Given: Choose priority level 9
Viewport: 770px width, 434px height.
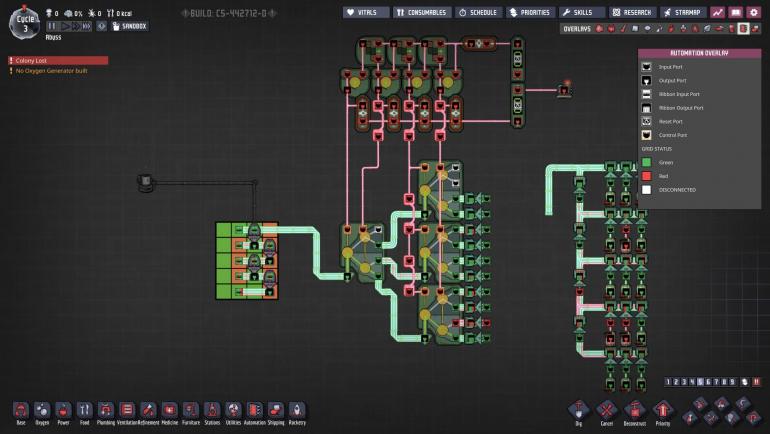Looking at the screenshot, I should click(x=732, y=381).
